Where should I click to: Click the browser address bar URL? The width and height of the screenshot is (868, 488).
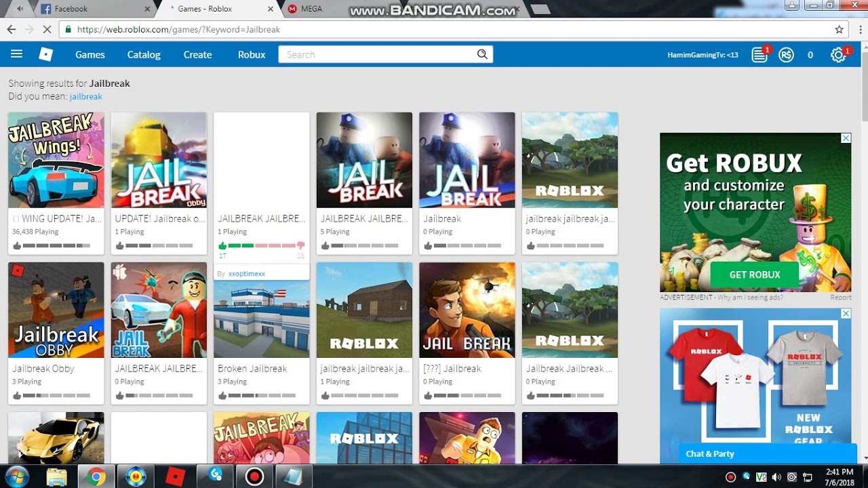(x=179, y=29)
